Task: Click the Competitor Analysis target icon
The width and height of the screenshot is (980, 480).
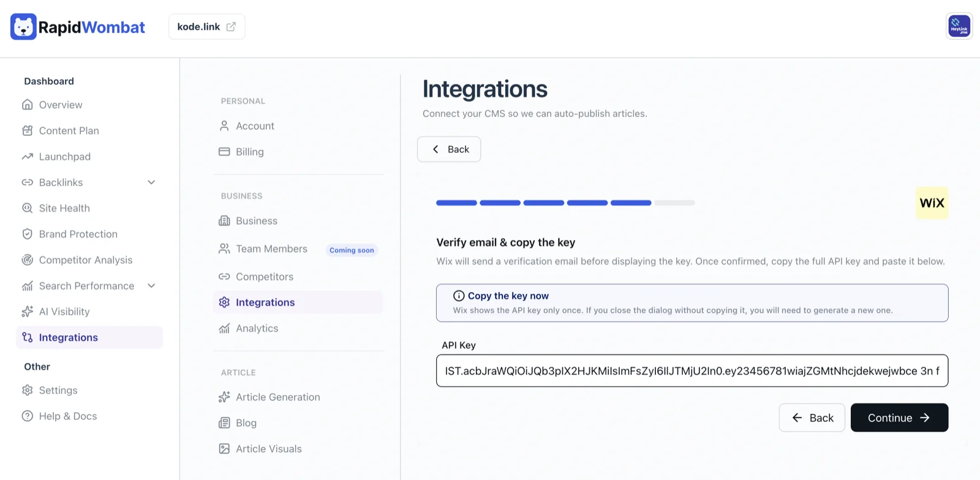Action: point(27,260)
